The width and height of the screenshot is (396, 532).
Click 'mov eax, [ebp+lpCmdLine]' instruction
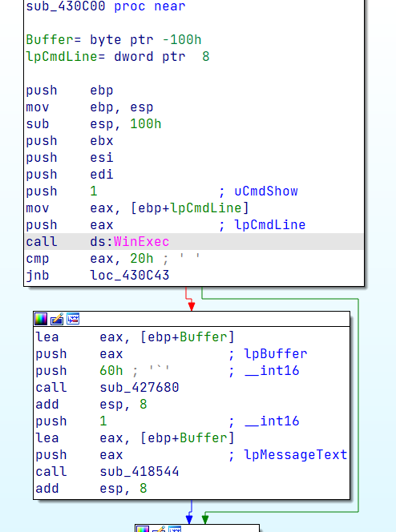coord(137,208)
